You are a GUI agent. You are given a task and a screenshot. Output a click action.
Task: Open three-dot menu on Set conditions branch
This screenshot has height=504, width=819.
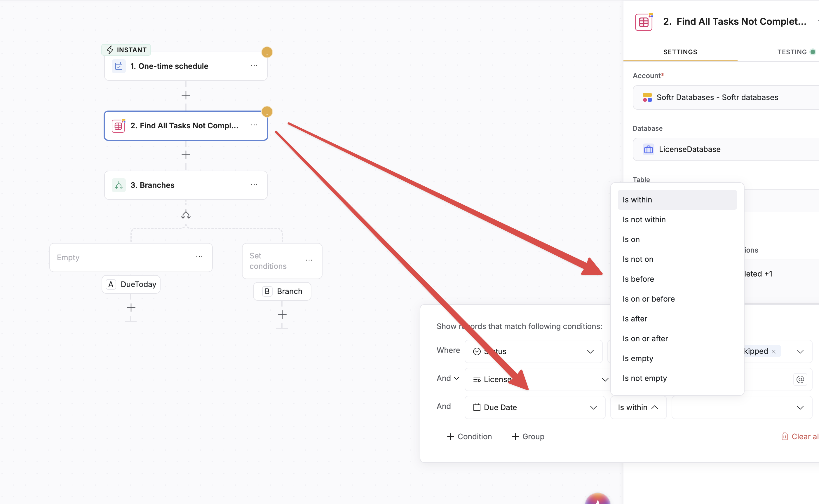(309, 260)
